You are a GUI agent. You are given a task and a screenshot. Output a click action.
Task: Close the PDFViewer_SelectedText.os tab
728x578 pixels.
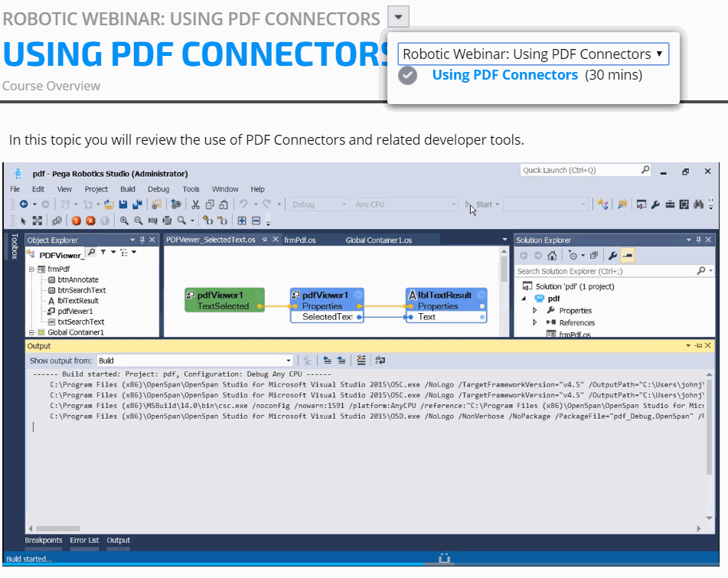point(276,240)
